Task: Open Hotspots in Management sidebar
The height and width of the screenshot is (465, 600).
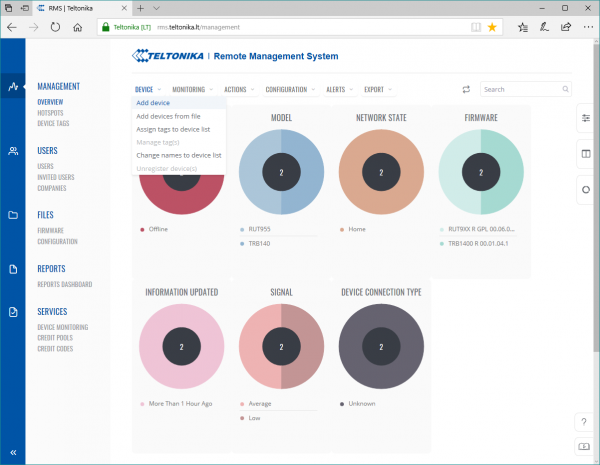Action: (x=50, y=113)
